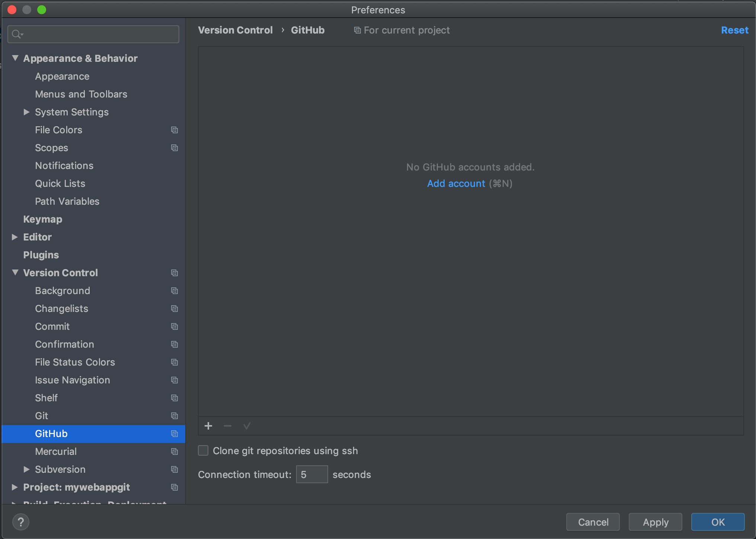Click the Reset link

(734, 30)
